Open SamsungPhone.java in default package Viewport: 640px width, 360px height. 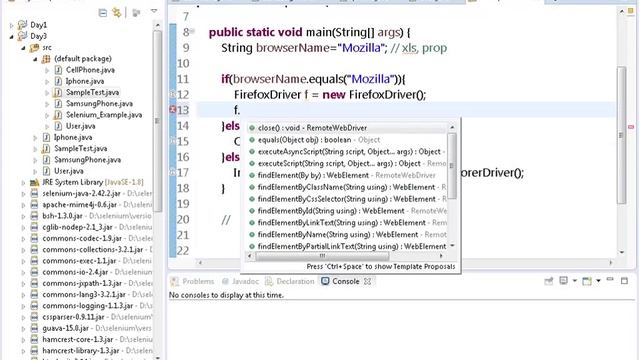point(99,104)
